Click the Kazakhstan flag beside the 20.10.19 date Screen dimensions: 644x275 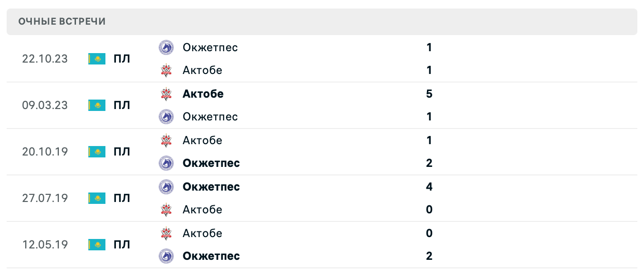tap(96, 152)
